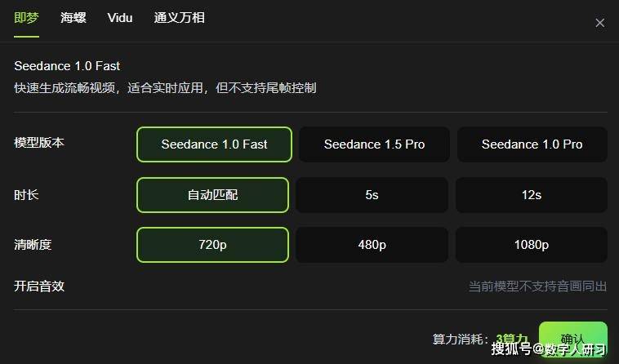Viewport: 619px width, 364px height.
Task: Click the Seedance 1.0 Fast heading
Action: 67,65
